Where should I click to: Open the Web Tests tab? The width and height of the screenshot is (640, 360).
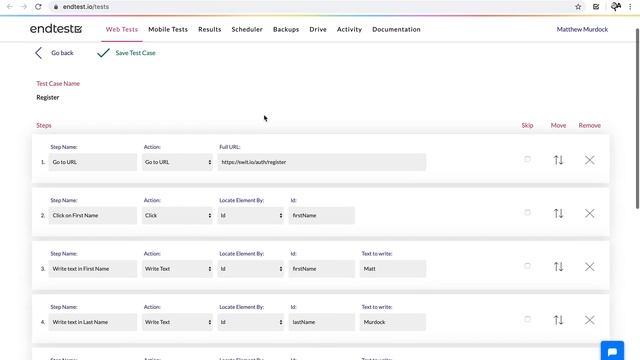coord(122,29)
